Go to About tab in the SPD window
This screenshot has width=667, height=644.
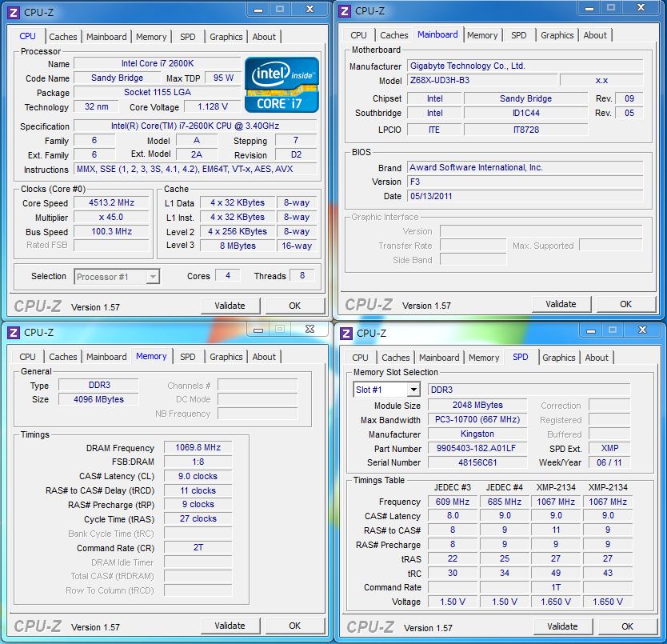coord(597,358)
